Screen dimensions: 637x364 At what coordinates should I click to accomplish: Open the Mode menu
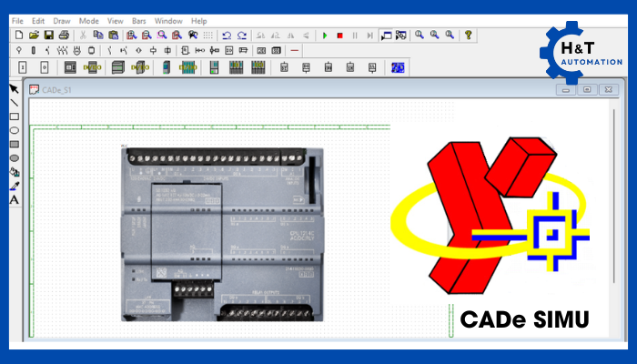tap(89, 20)
